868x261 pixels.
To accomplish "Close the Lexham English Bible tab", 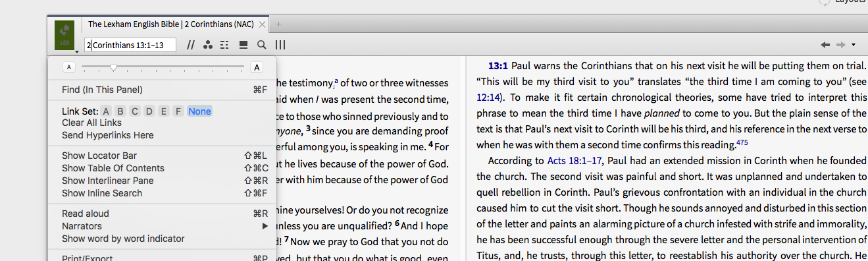I will (262, 24).
